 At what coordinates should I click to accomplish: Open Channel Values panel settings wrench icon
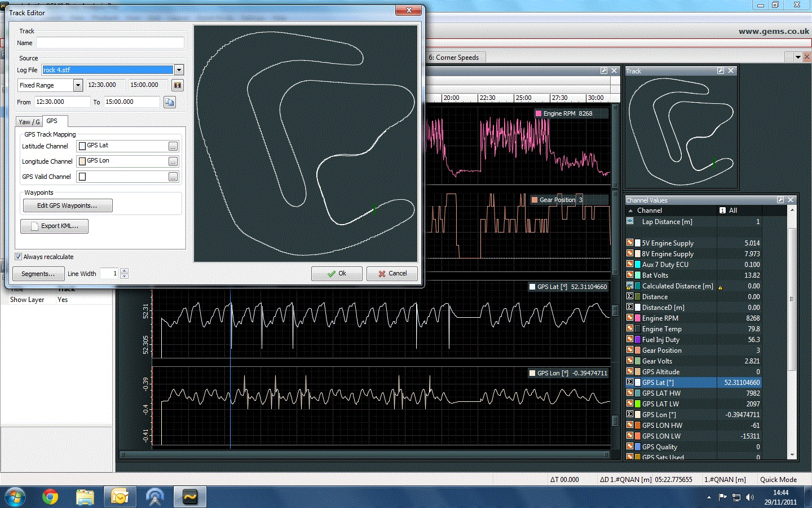click(780, 200)
